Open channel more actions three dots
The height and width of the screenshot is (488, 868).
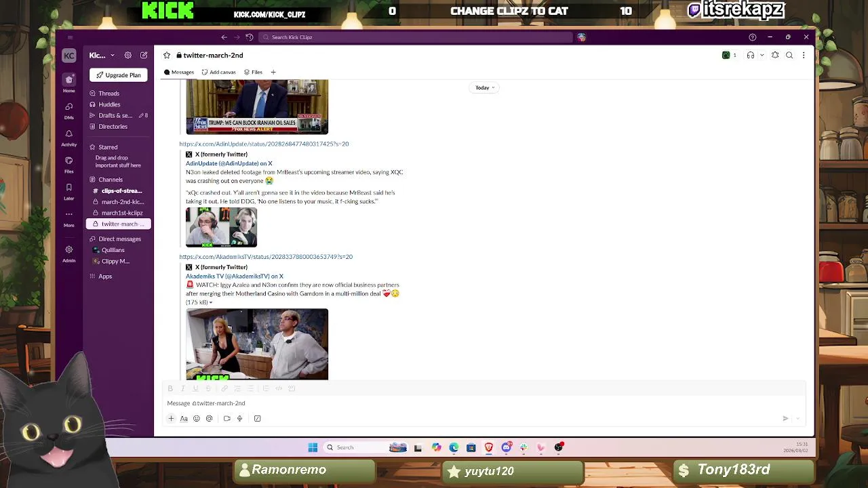pos(804,56)
